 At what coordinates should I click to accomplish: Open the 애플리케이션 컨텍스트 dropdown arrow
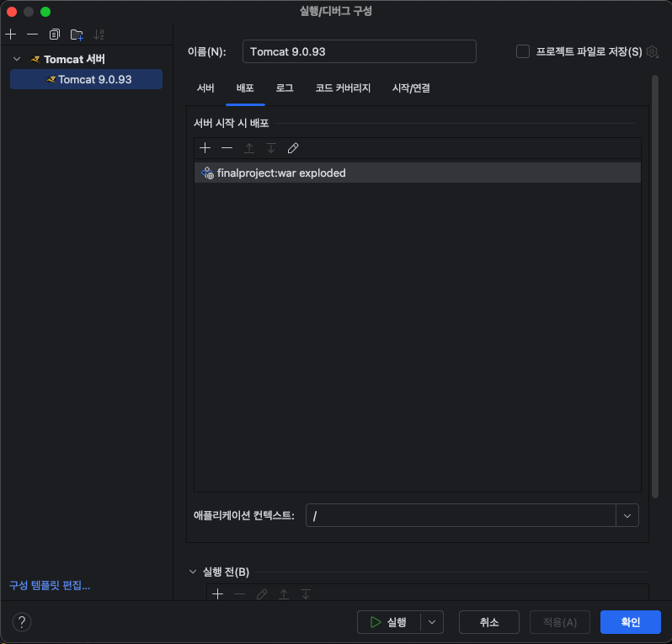click(627, 515)
